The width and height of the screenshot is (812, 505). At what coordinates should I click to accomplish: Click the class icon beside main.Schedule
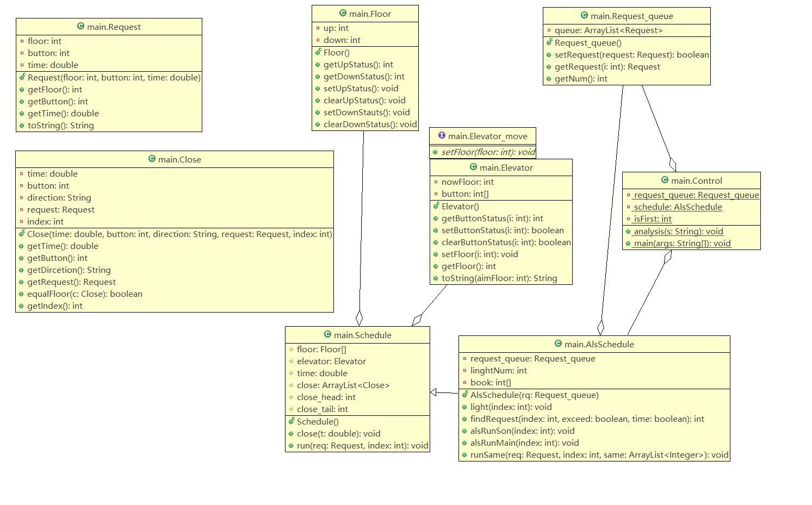tap(327, 334)
